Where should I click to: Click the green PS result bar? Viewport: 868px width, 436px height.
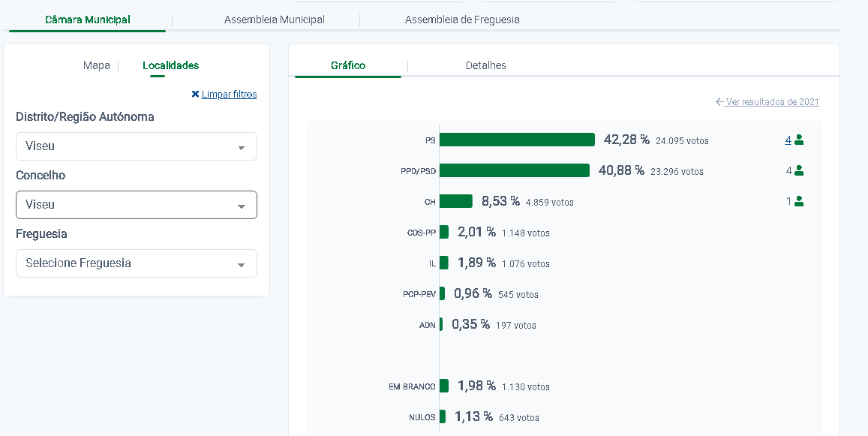coord(517,140)
